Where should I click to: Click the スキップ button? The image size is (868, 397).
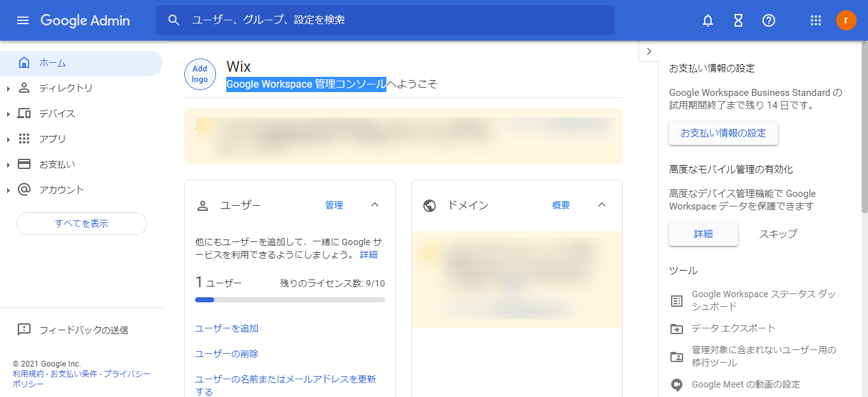point(778,234)
